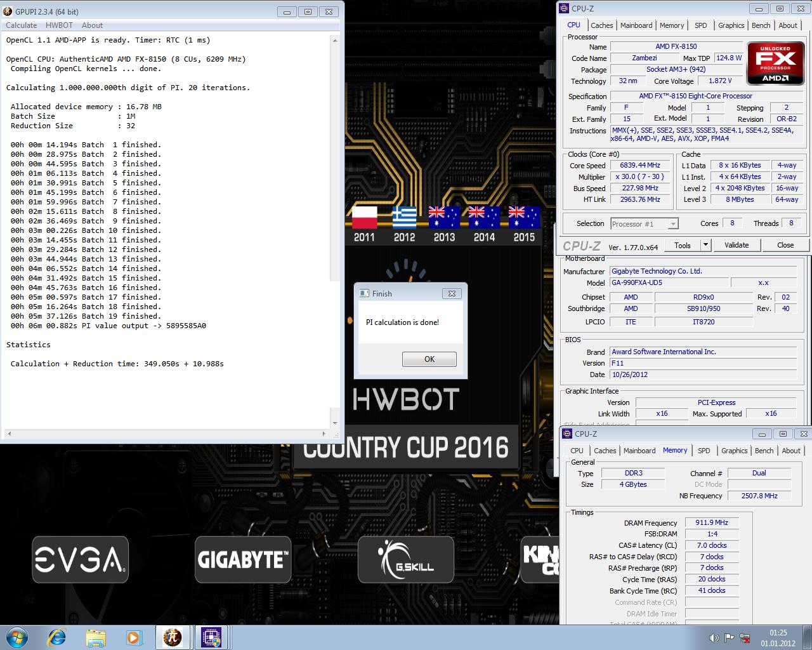Click OK in the Finish dialog
This screenshot has height=650, width=812.
tap(429, 359)
